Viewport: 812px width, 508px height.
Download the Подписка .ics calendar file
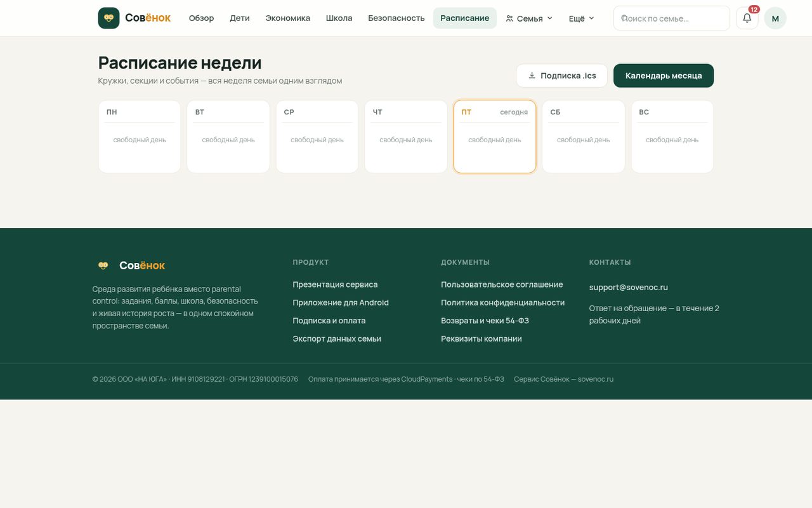click(562, 76)
